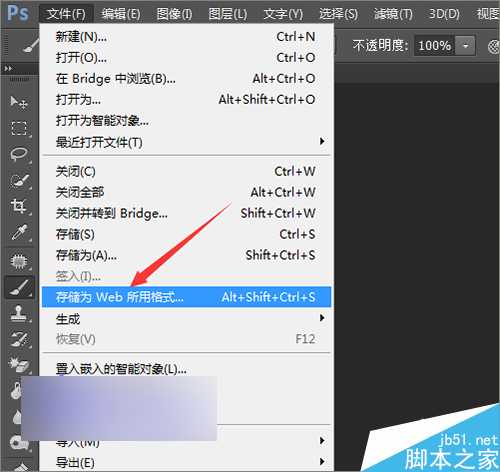Expand the toolbar double-arrow toggle
500x472 pixels.
[x=8, y=69]
